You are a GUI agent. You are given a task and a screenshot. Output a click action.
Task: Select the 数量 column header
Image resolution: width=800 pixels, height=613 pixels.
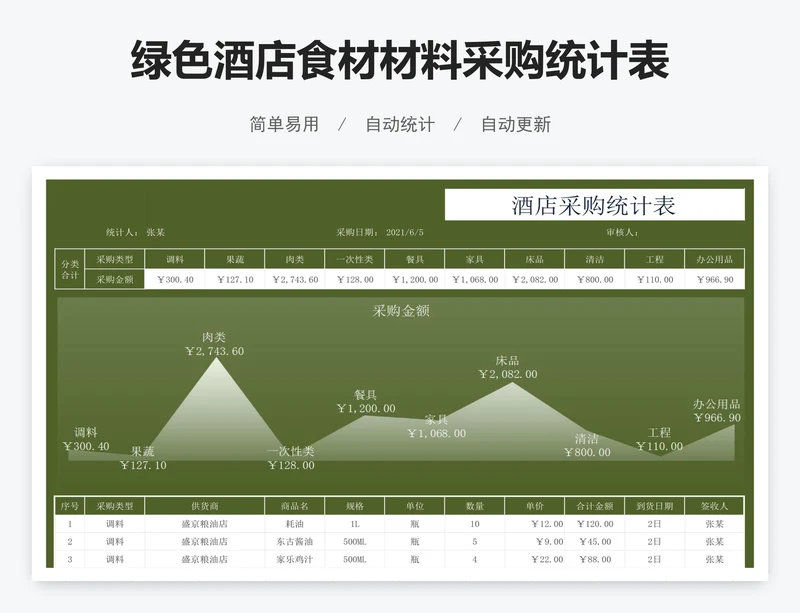475,506
